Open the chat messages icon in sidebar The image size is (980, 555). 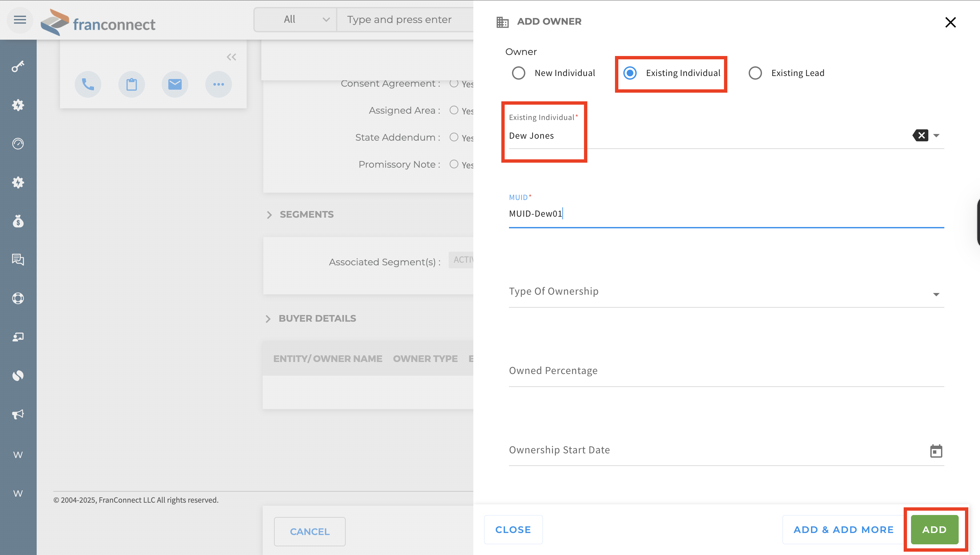point(18,260)
